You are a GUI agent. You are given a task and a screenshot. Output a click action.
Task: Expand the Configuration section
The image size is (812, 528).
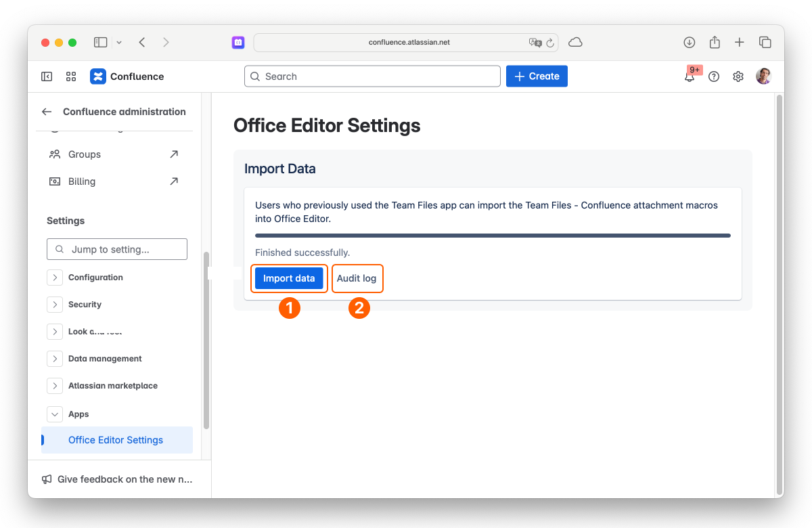coord(55,278)
